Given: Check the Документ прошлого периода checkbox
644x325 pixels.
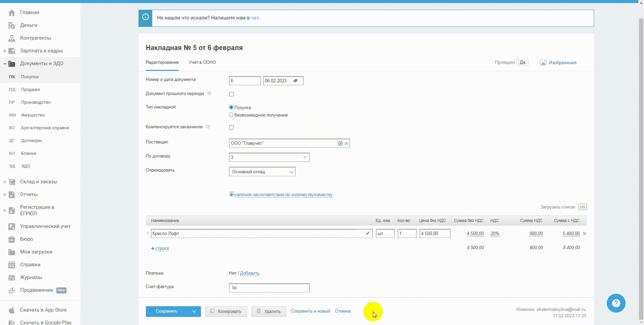Looking at the screenshot, I should 231,94.
